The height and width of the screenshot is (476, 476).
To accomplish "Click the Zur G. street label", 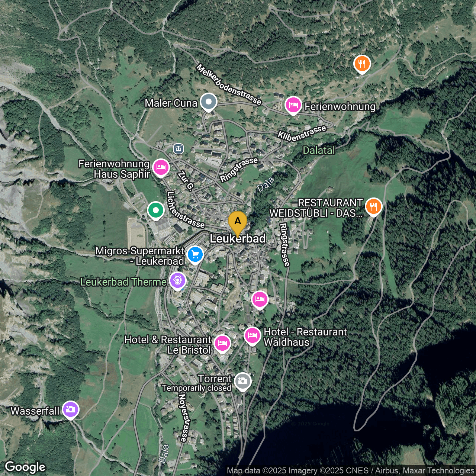I will click(x=186, y=181).
